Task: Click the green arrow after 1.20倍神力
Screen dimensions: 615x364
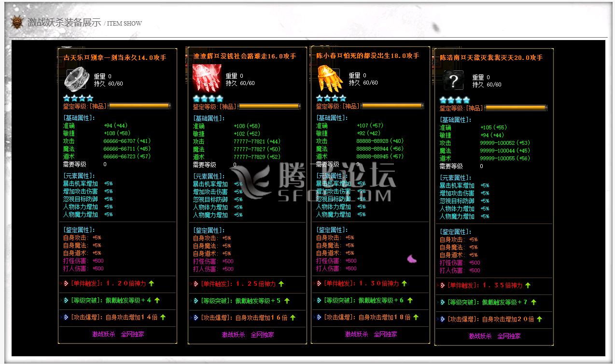Action: pyautogui.click(x=151, y=283)
